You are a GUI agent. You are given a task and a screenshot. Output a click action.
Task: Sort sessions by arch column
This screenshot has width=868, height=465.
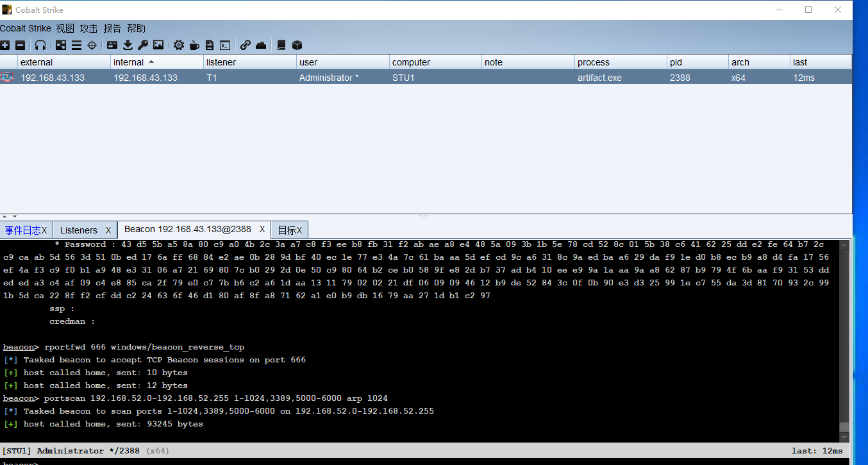[760, 62]
